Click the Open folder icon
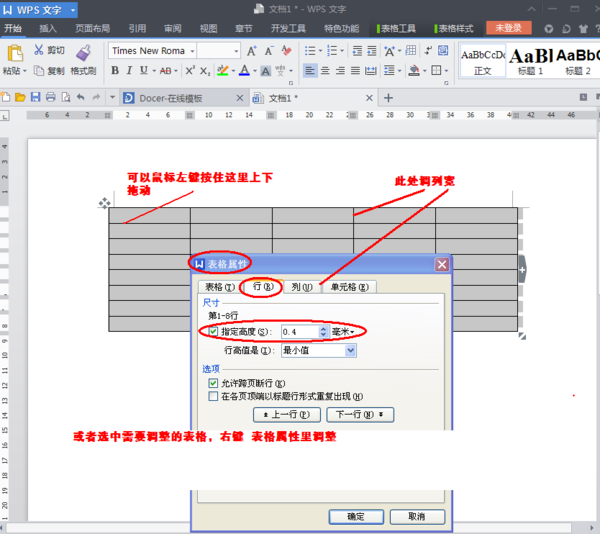Image resolution: width=600 pixels, height=534 pixels. point(20,97)
